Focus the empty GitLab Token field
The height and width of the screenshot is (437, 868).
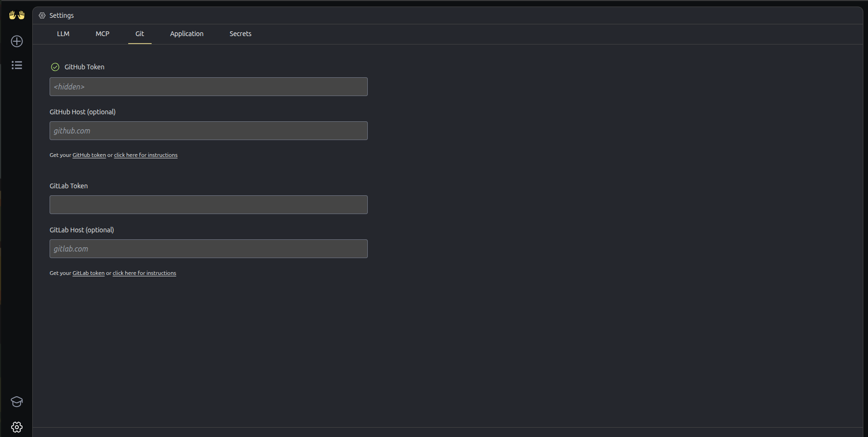pos(208,205)
